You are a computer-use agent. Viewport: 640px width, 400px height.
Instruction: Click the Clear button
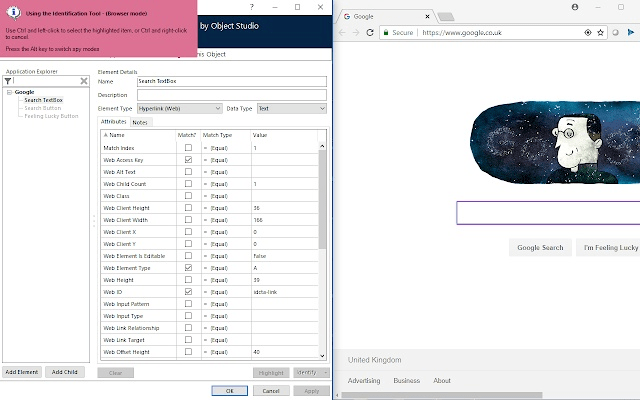tap(116, 373)
